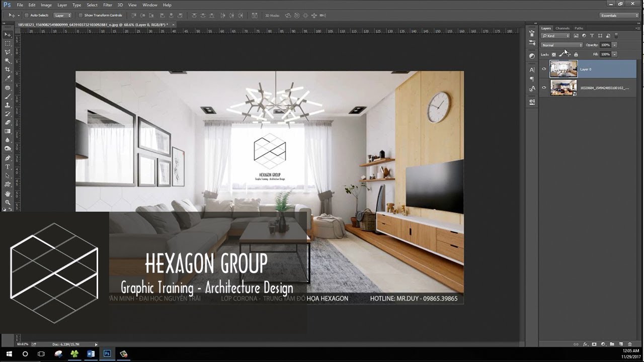Image resolution: width=644 pixels, height=362 pixels.
Task: Toggle lock transparent pixels
Action: point(554,54)
